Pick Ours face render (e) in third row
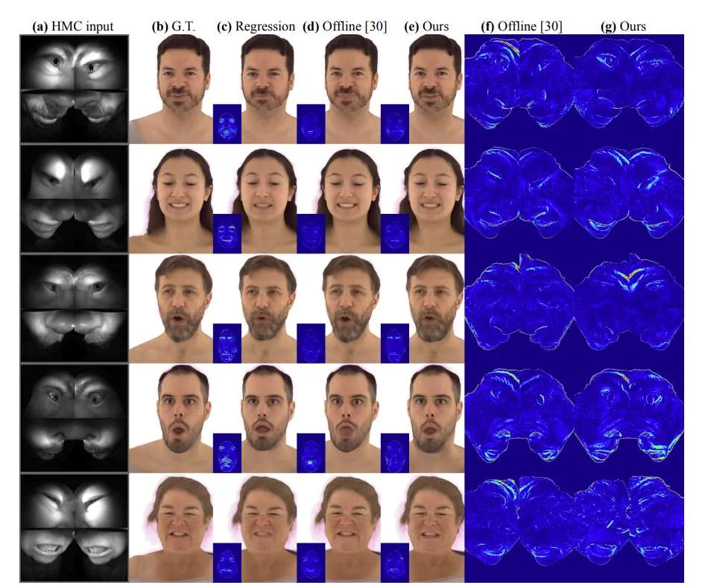The width and height of the screenshot is (705, 588). coord(435,309)
